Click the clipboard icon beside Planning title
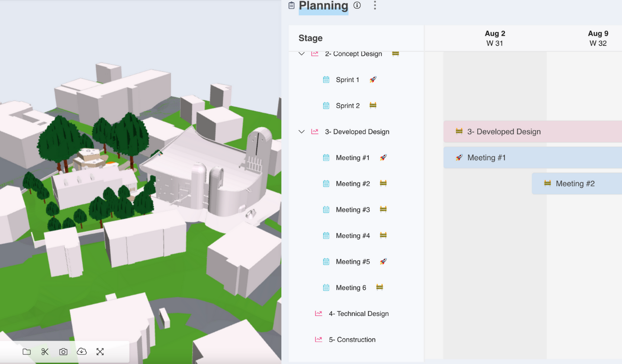 click(291, 5)
